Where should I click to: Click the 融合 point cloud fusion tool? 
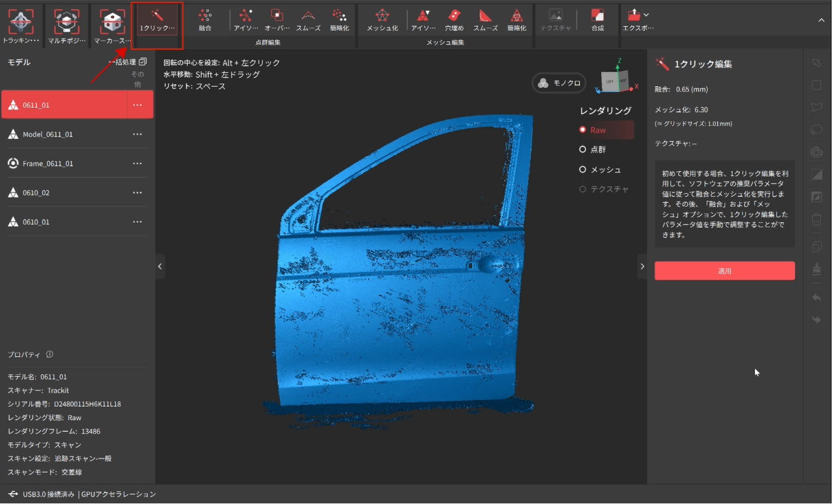[x=205, y=19]
